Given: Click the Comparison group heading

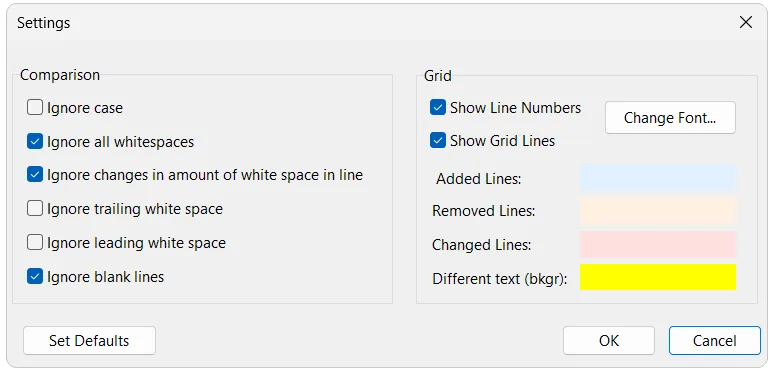Looking at the screenshot, I should click(60, 75).
